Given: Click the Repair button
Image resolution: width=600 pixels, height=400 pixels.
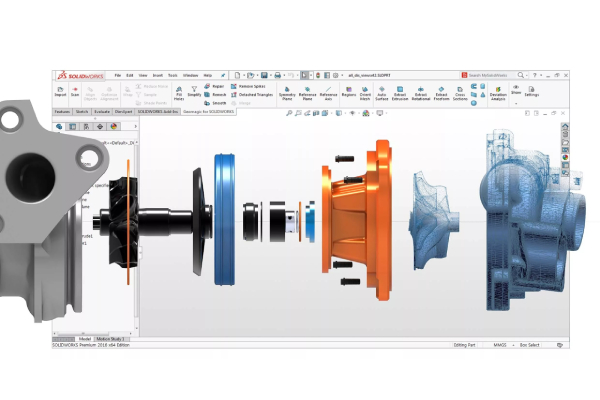Looking at the screenshot, I should click(218, 87).
